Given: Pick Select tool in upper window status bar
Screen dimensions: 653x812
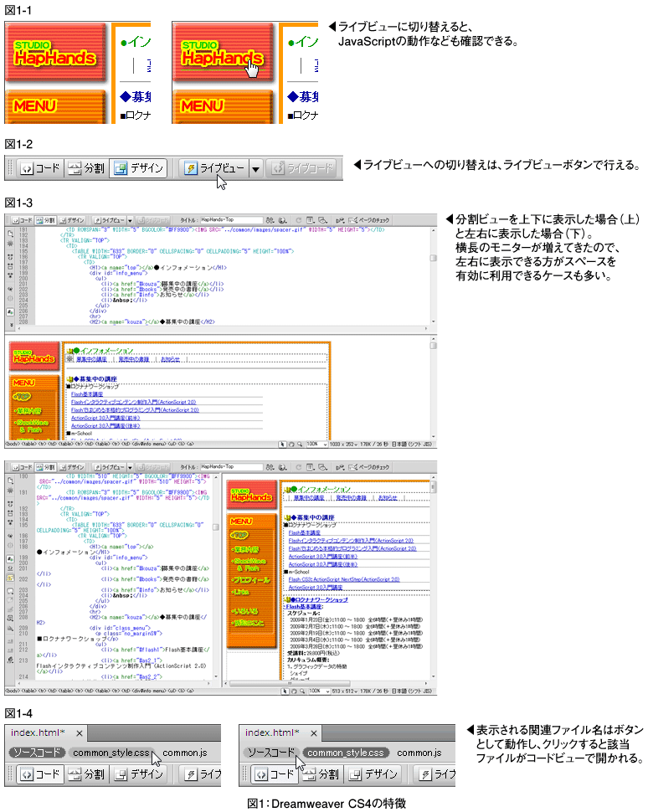Looking at the screenshot, I should [x=283, y=445].
